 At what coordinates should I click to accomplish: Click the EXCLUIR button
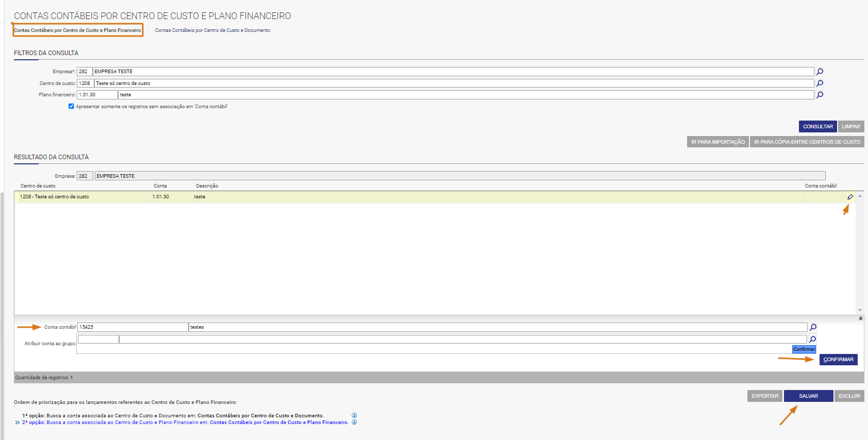coord(849,396)
